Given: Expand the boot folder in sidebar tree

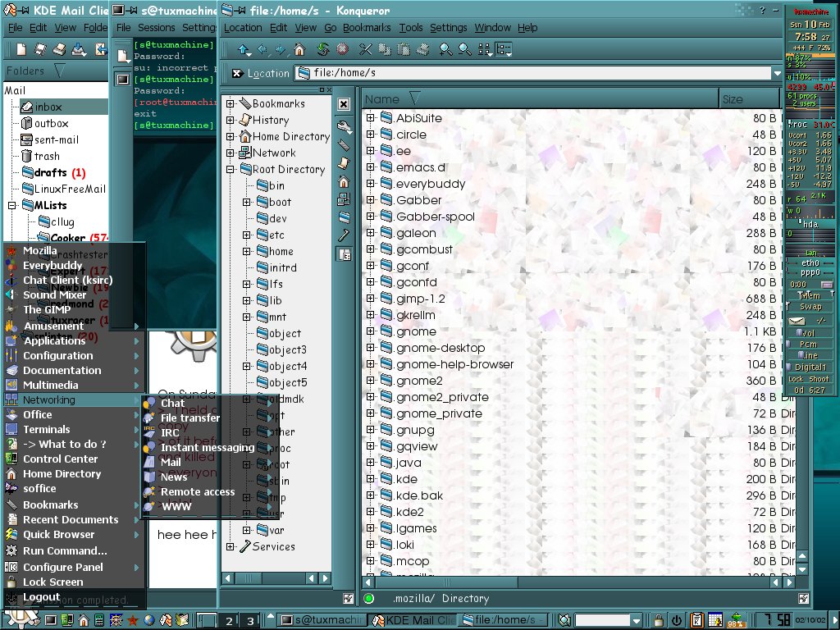Looking at the screenshot, I should point(246,202).
